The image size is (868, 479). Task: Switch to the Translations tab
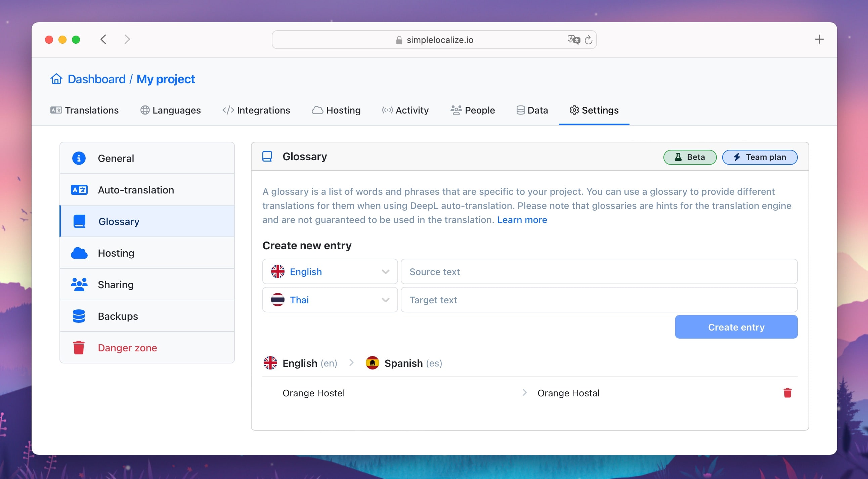pos(84,110)
